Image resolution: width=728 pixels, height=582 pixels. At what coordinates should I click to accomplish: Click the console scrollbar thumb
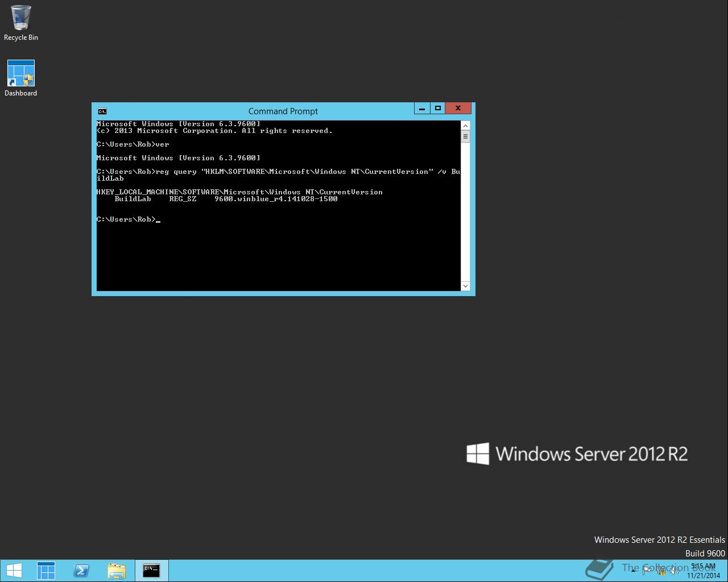click(x=465, y=136)
